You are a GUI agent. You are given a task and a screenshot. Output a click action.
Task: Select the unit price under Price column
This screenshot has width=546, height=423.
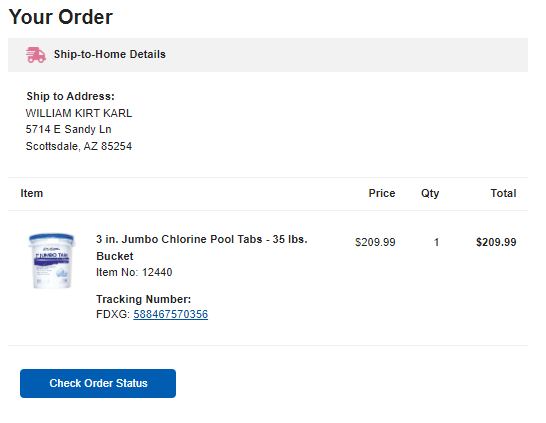point(375,242)
